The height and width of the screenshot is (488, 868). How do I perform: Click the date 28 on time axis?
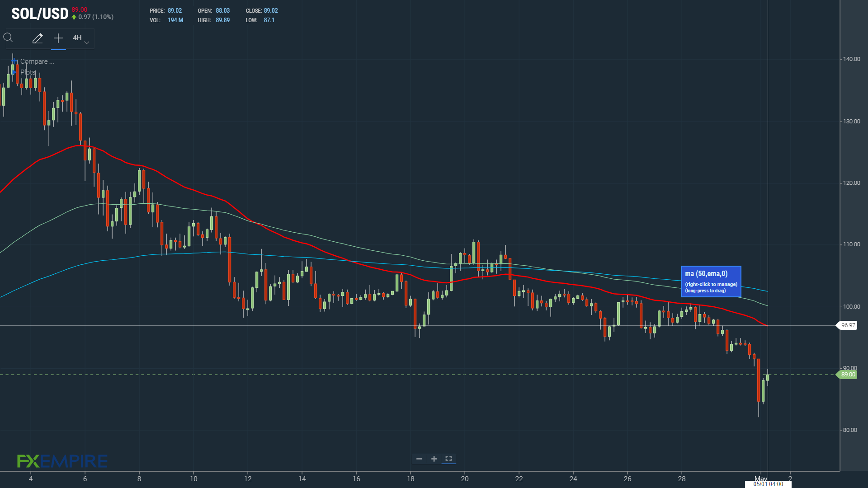(x=682, y=479)
